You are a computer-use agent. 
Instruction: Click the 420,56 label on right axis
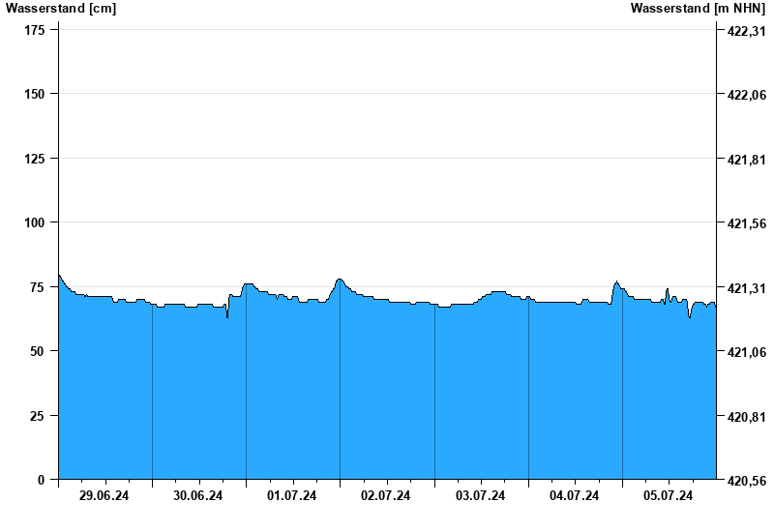tap(747, 481)
